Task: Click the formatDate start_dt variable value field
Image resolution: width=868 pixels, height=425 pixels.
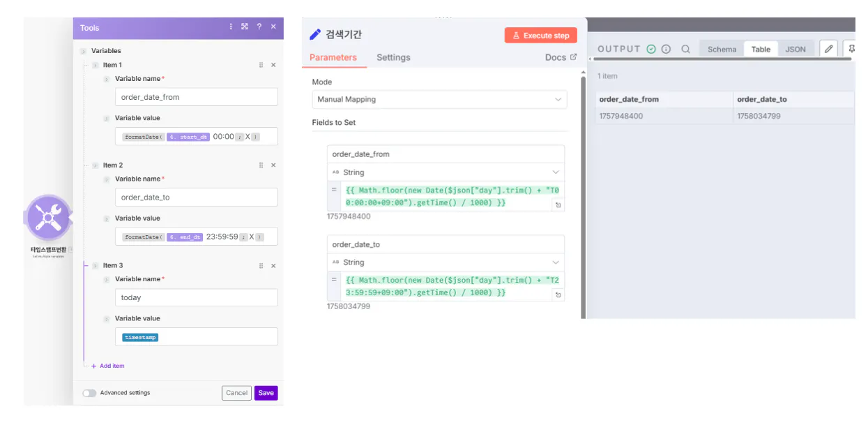Action: [x=196, y=137]
